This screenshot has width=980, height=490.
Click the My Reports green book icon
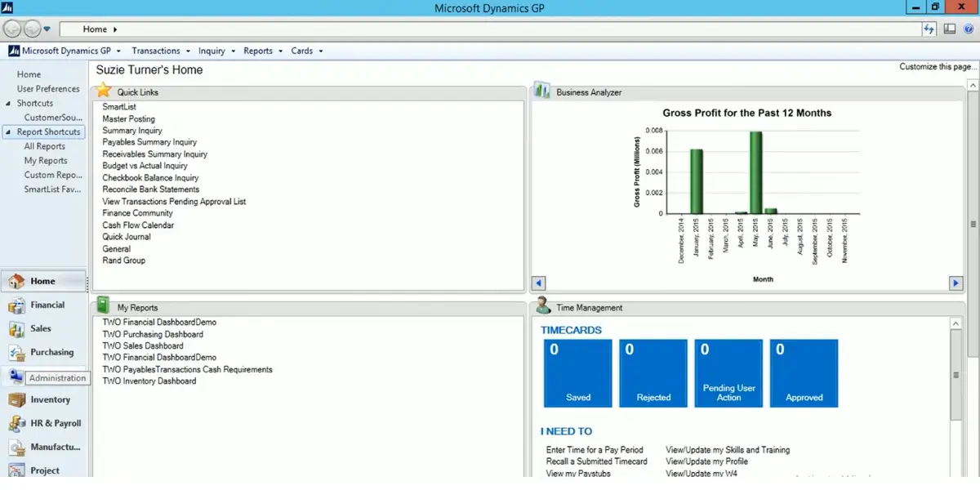point(103,306)
